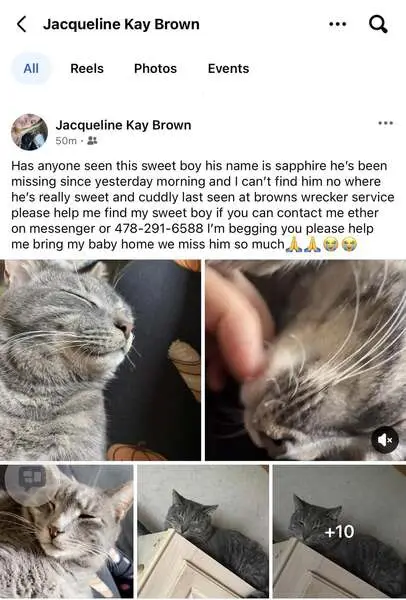The width and height of the screenshot is (406, 600).
Task: Play the video of hand petting cat
Action: [x=305, y=360]
